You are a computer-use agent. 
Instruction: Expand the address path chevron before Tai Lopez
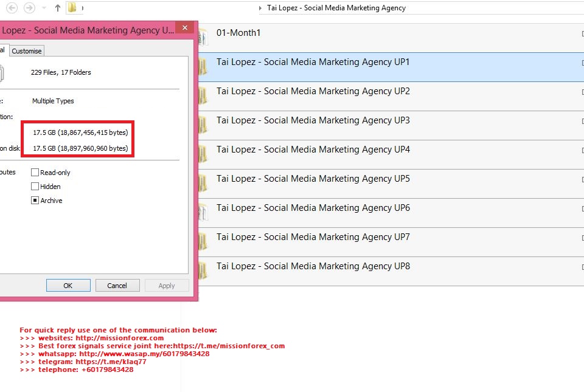pos(260,8)
